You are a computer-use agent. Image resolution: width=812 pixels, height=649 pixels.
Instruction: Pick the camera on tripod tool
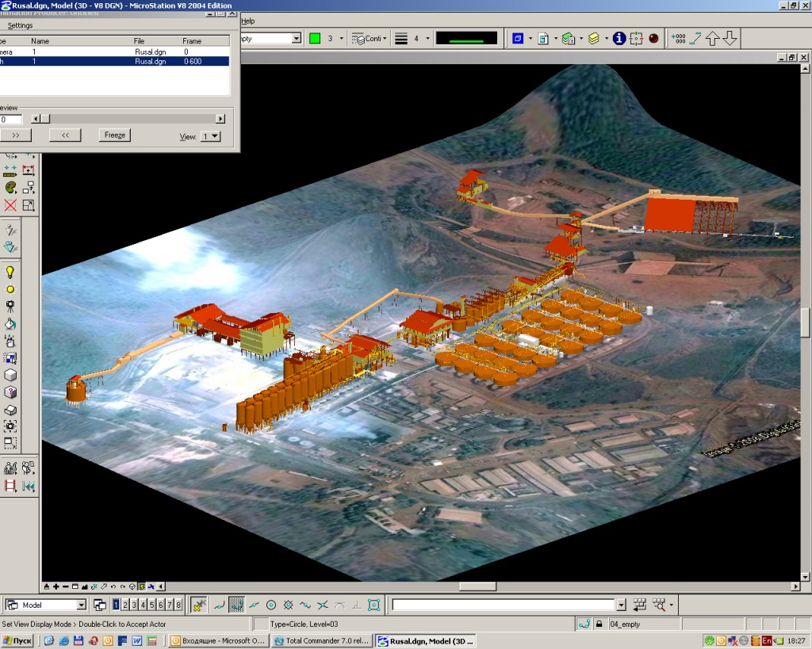point(10,307)
